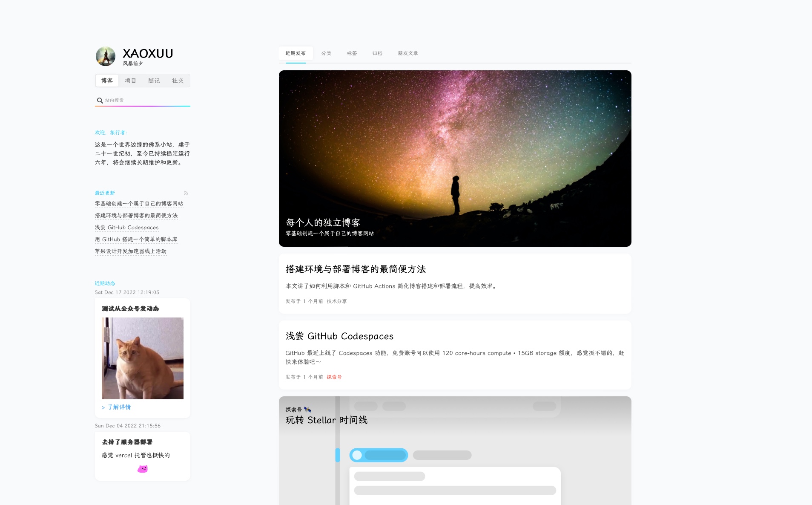Open the 社交 sidebar tab
This screenshot has height=505, width=812.
tap(178, 81)
